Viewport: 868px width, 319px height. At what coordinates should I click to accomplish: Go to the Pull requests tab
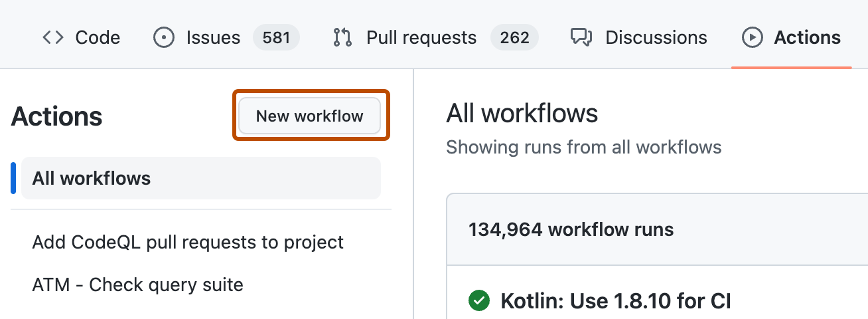click(x=421, y=37)
